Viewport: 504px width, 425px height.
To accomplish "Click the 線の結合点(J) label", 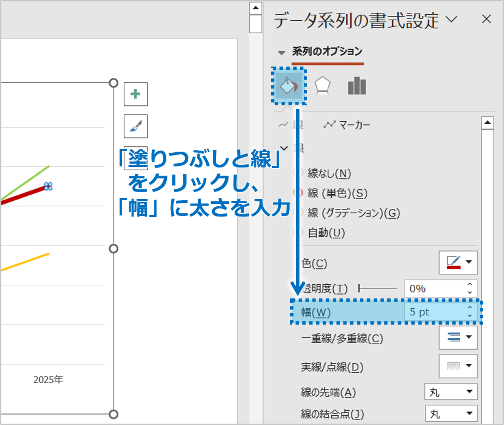I will pos(332,414).
